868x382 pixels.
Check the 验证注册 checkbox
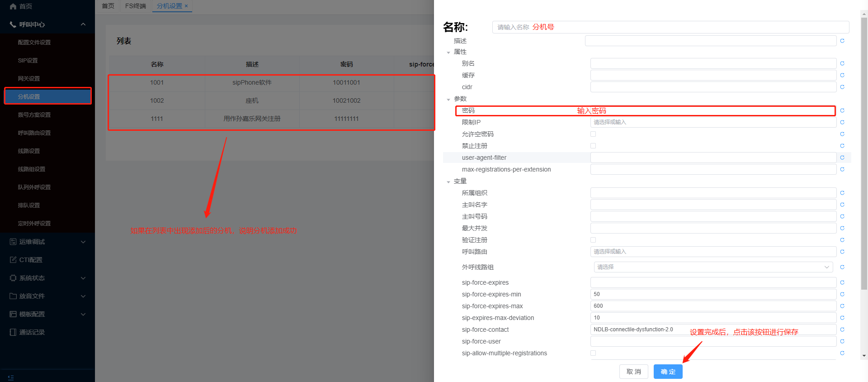point(593,240)
